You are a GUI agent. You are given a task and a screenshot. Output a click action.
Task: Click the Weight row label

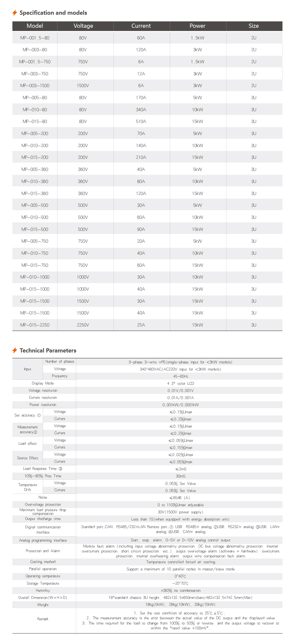pos(43,605)
